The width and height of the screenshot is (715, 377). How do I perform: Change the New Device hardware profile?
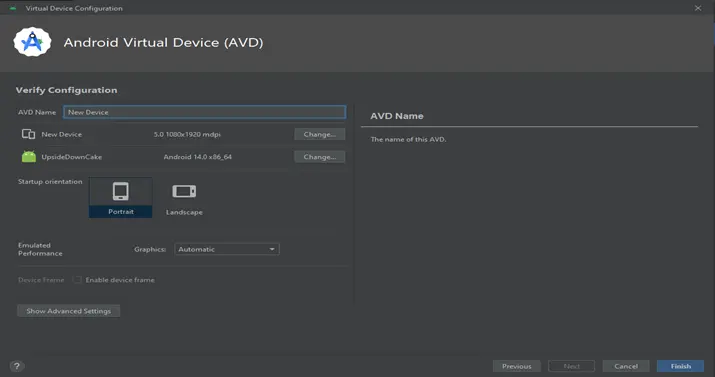pyautogui.click(x=320, y=134)
